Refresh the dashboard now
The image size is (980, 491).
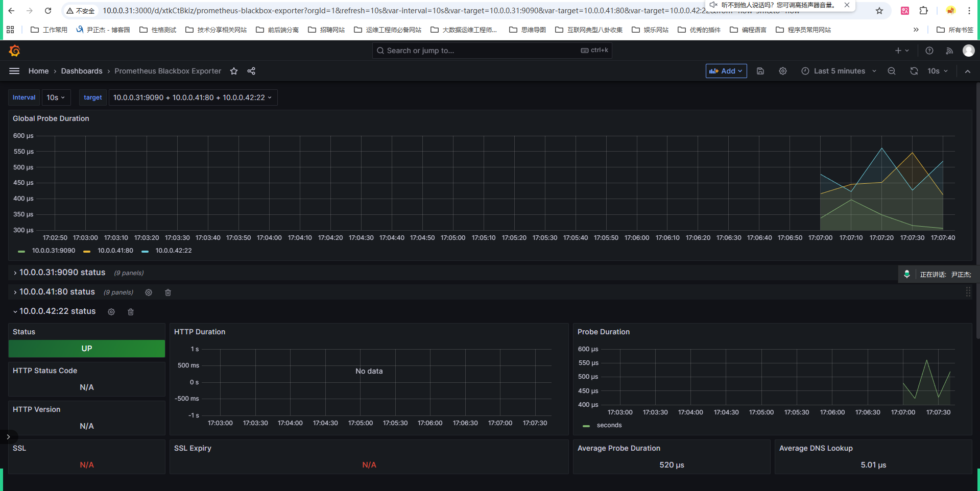coord(914,71)
